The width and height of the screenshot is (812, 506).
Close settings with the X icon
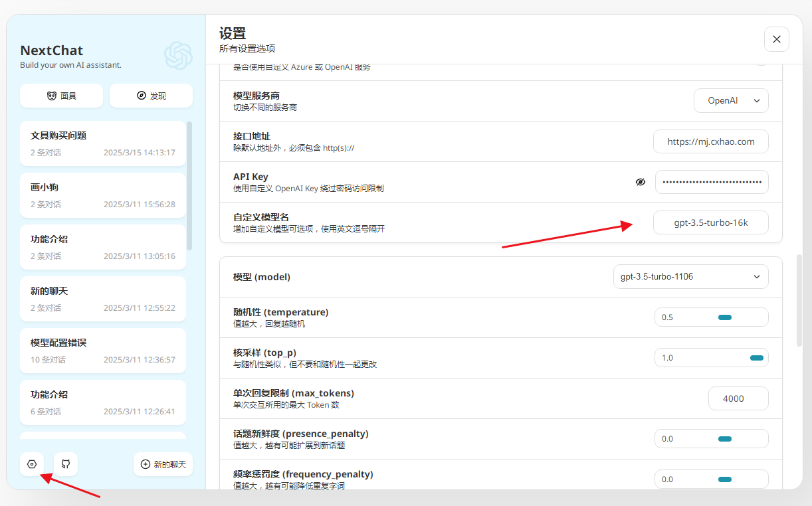(x=777, y=39)
